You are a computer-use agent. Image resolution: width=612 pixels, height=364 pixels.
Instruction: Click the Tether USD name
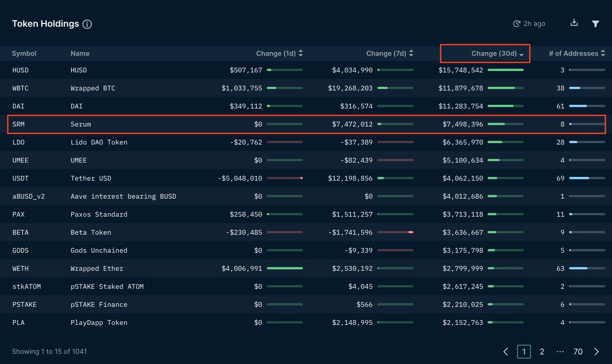[91, 178]
